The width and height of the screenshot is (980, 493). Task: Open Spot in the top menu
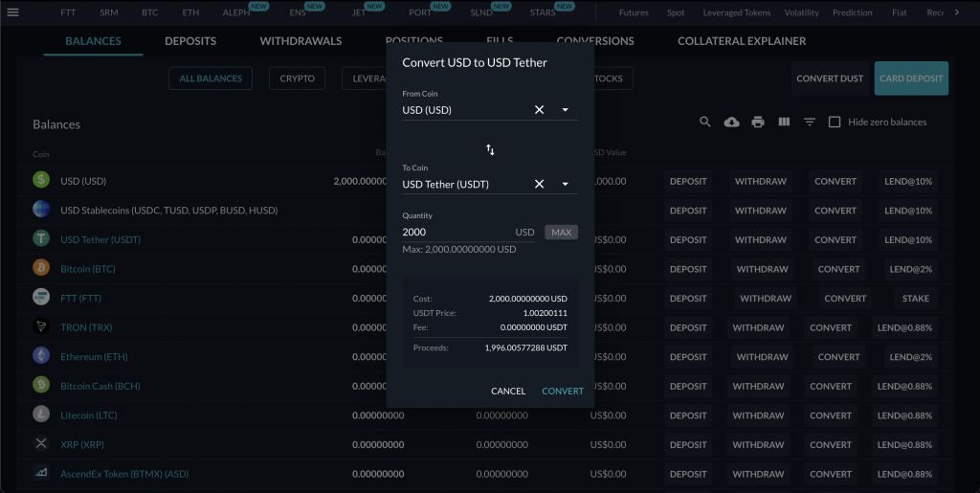676,12
